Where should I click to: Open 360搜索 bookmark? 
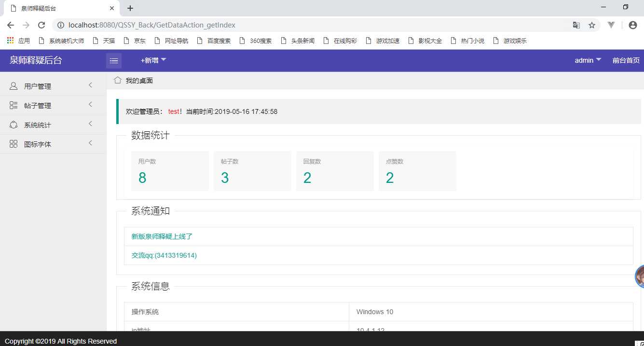coord(256,41)
